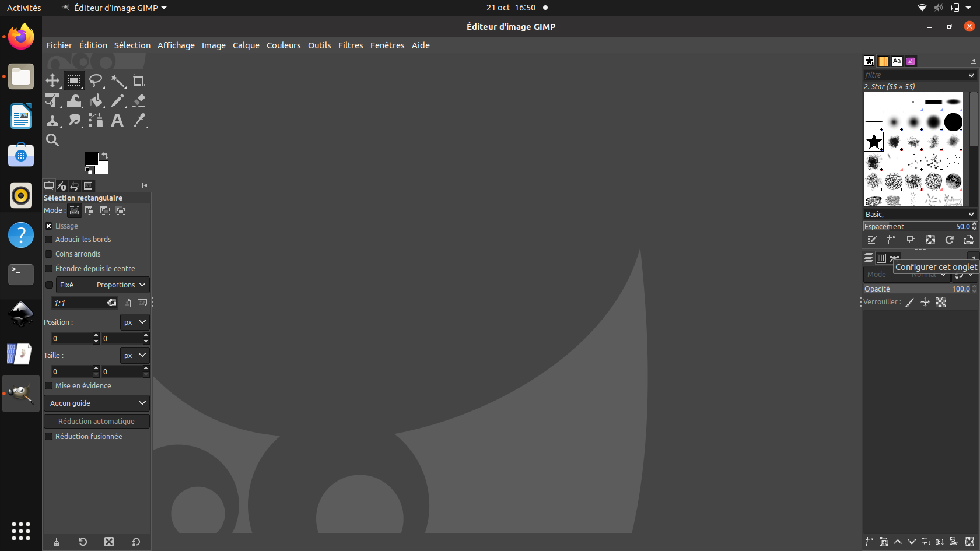
Task: Open the Position unit px dropdown
Action: 135,322
